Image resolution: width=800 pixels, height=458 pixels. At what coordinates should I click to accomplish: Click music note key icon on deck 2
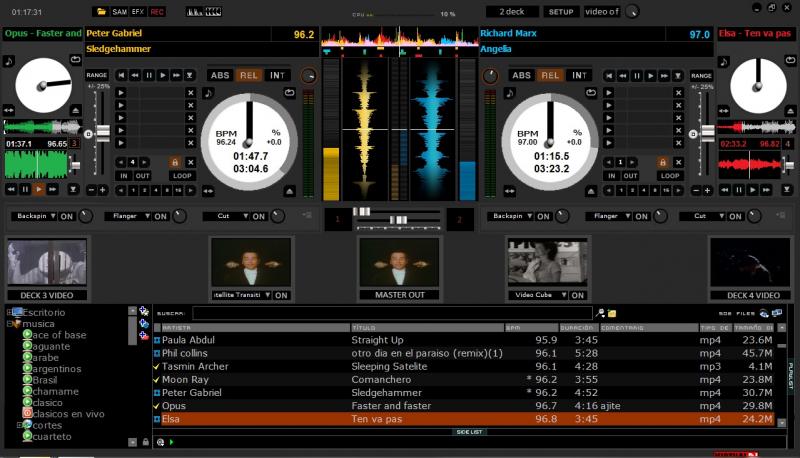[x=510, y=93]
